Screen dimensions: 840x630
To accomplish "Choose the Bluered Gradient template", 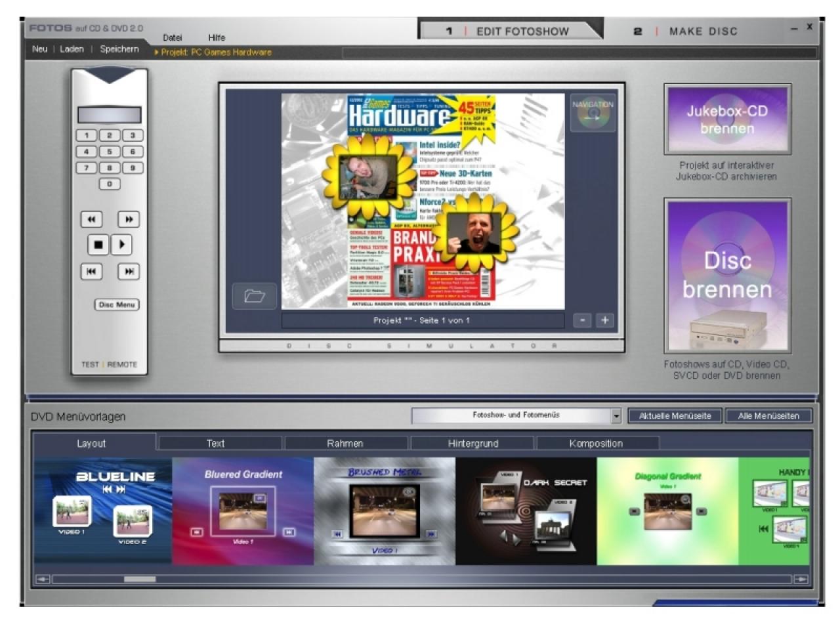I will click(x=243, y=511).
